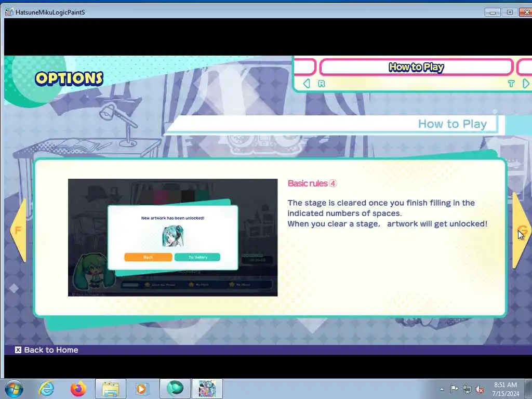Screen dimensions: 532x399
Task: Open the network tray icon
Action: [467, 389]
